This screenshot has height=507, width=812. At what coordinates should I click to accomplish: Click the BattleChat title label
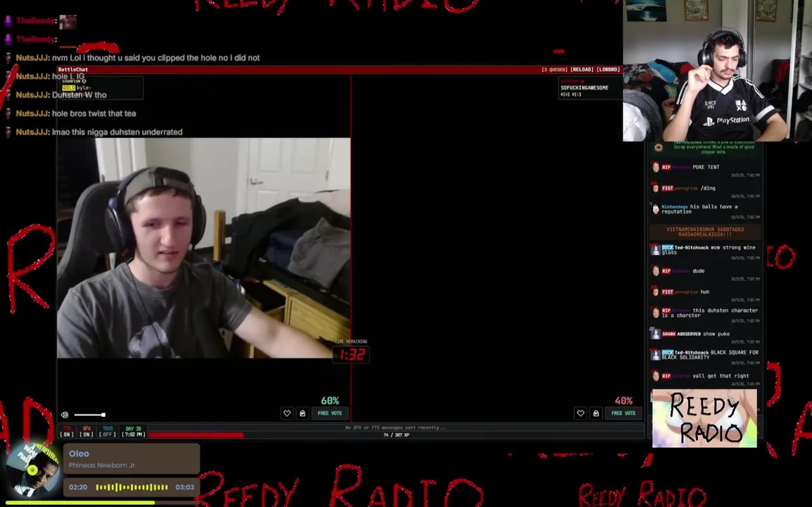pyautogui.click(x=73, y=70)
